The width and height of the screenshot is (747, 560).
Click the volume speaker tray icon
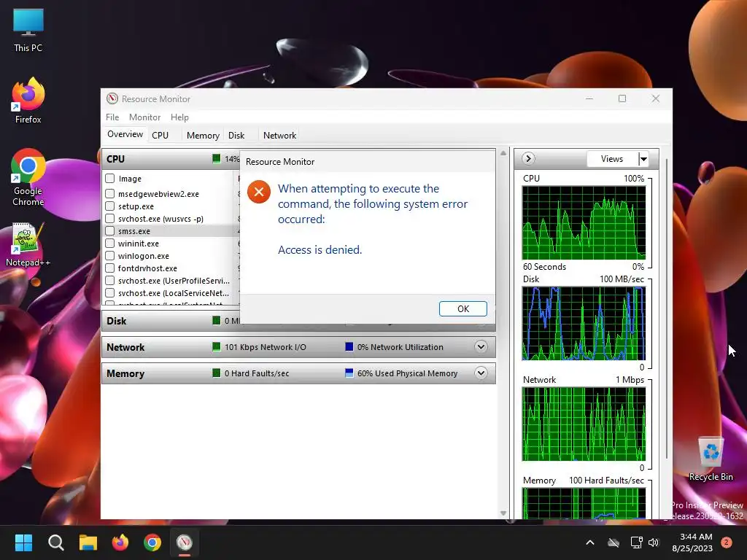[654, 542]
